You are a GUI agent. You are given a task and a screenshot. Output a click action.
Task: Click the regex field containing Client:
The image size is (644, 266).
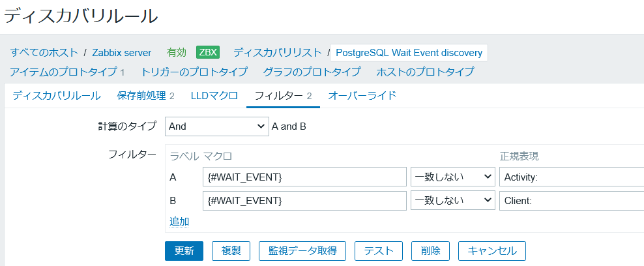[x=571, y=201]
